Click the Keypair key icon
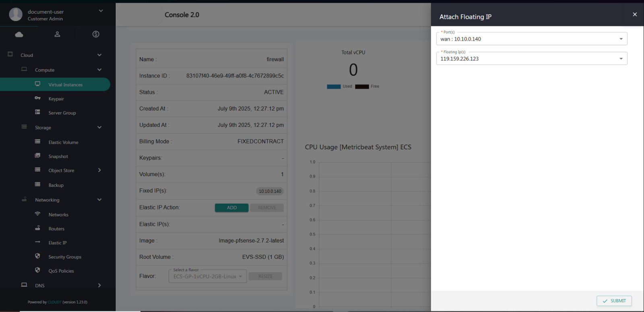The width and height of the screenshot is (644, 312). point(37,99)
